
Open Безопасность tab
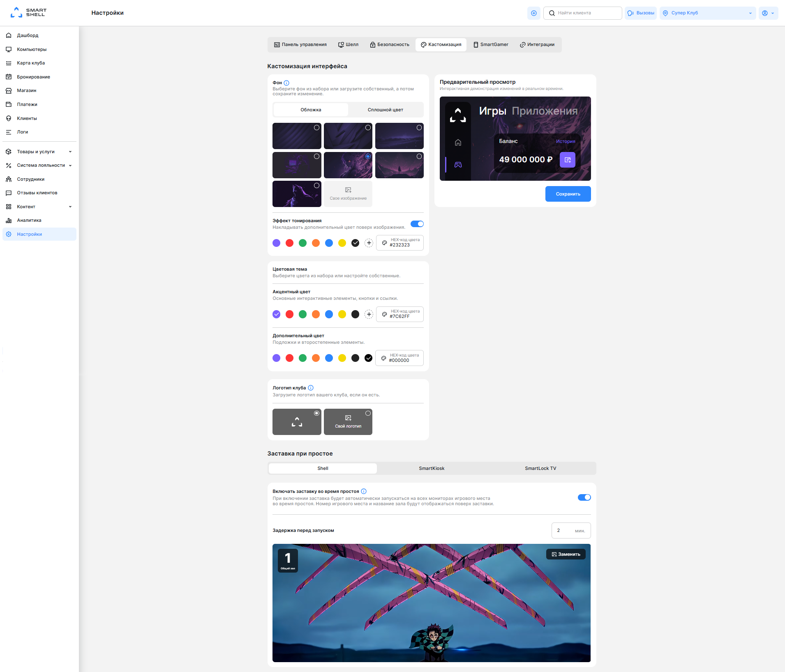point(389,44)
